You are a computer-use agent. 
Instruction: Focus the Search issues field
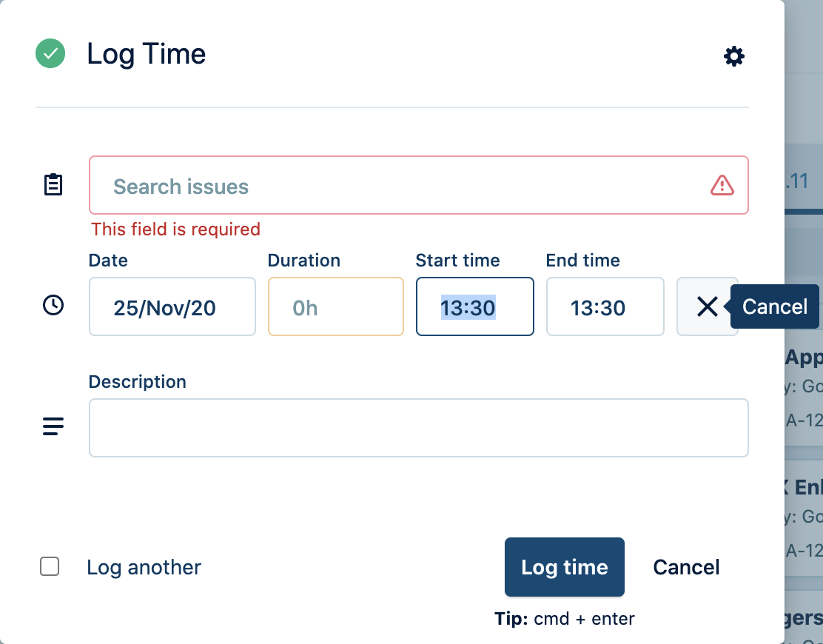400,186
